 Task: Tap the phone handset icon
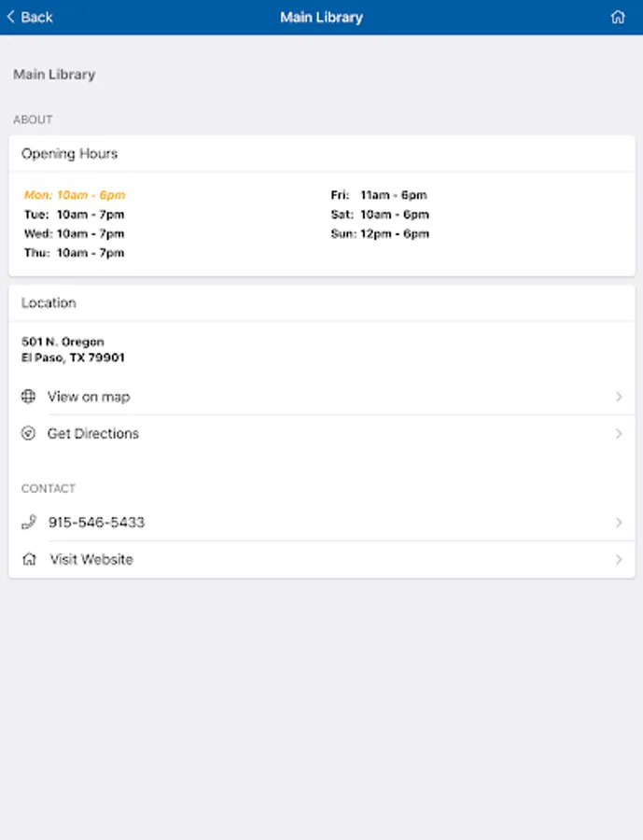tap(28, 523)
